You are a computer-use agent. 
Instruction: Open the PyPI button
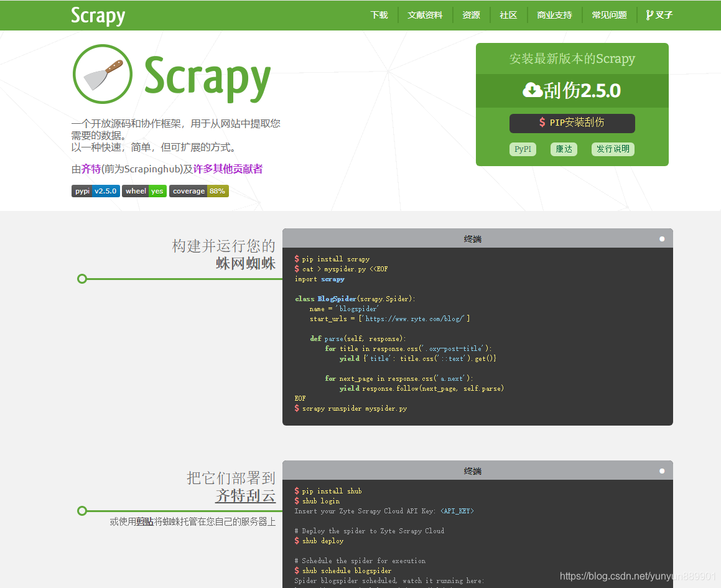point(523,149)
